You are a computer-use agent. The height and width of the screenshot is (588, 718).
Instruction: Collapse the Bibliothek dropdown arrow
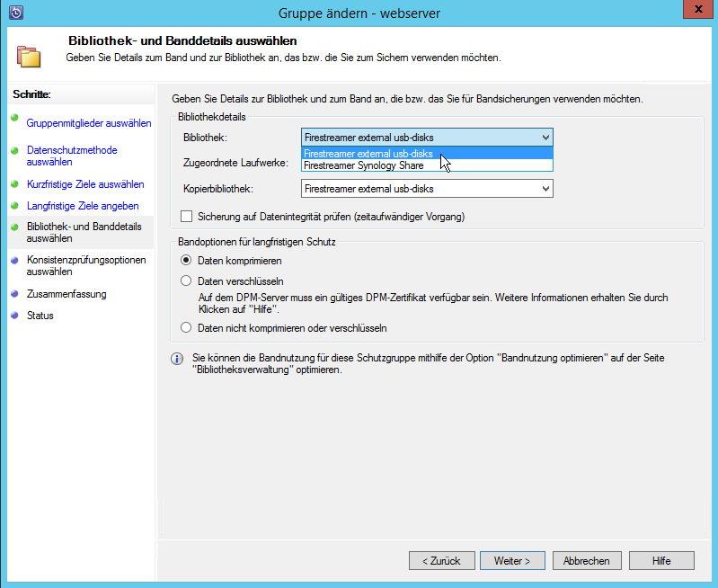pos(545,138)
